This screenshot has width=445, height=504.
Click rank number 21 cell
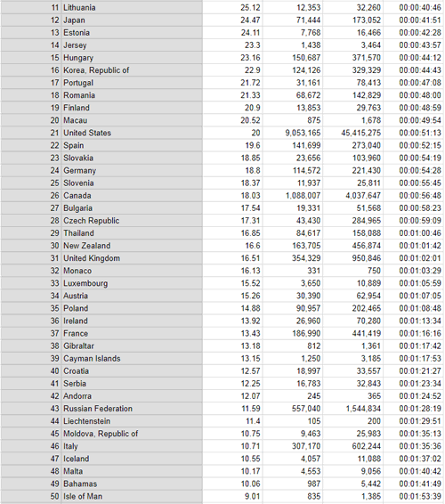click(31, 133)
